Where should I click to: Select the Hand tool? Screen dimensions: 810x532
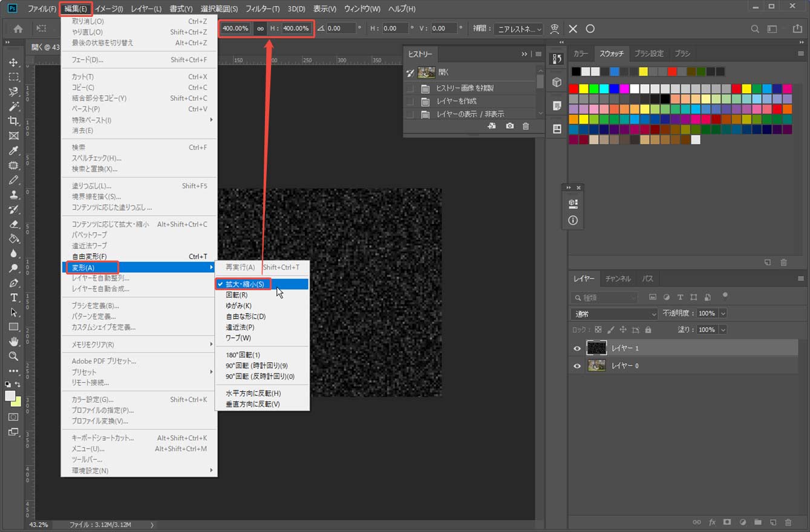[13, 342]
